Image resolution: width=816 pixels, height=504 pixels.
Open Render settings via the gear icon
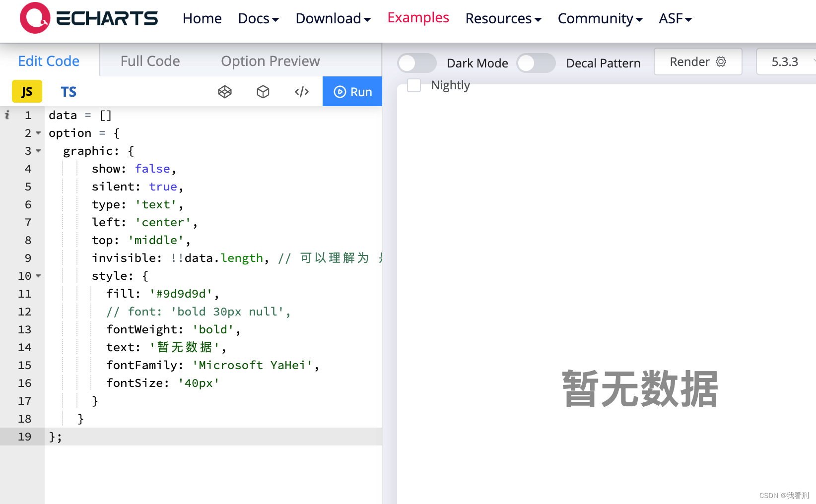720,62
